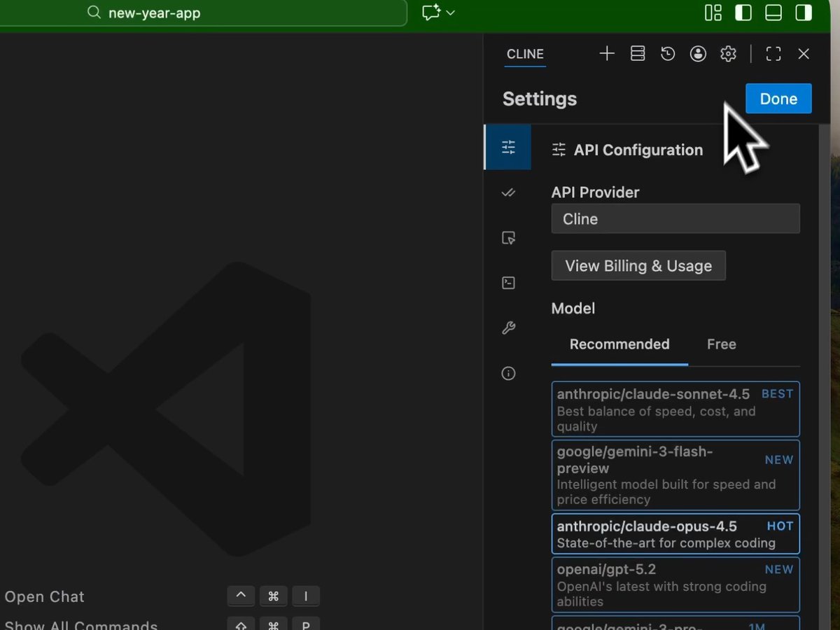Viewport: 840px width, 630px height.
Task: Click the API Configuration heading
Action: [638, 150]
